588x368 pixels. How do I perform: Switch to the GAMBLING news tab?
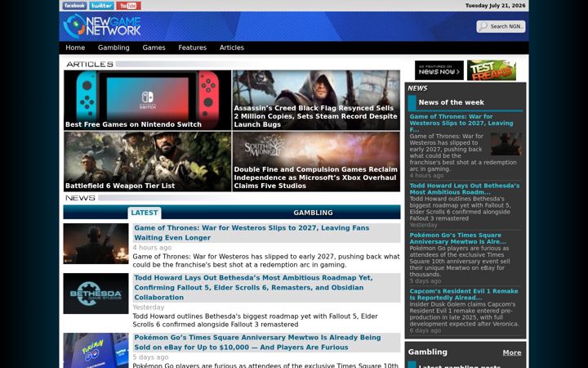pos(313,213)
